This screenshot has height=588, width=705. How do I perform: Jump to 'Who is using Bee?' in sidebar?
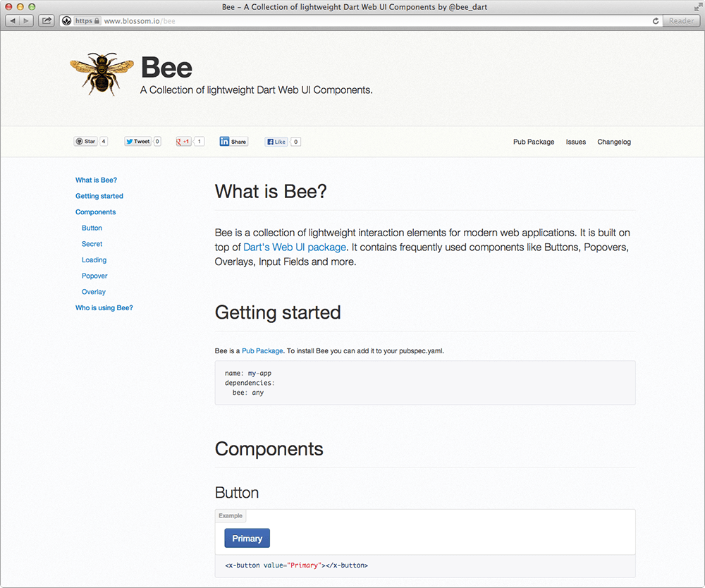[x=104, y=307]
